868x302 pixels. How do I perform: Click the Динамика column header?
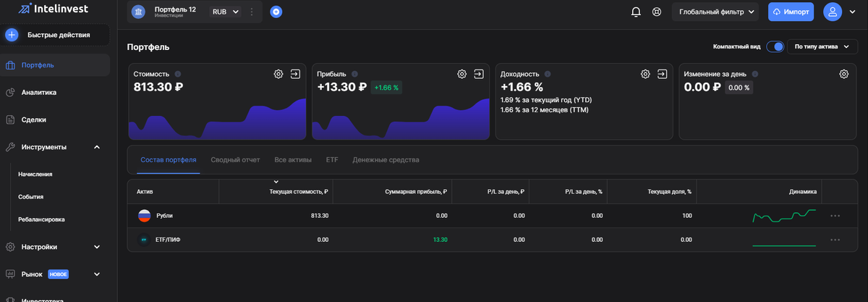803,192
